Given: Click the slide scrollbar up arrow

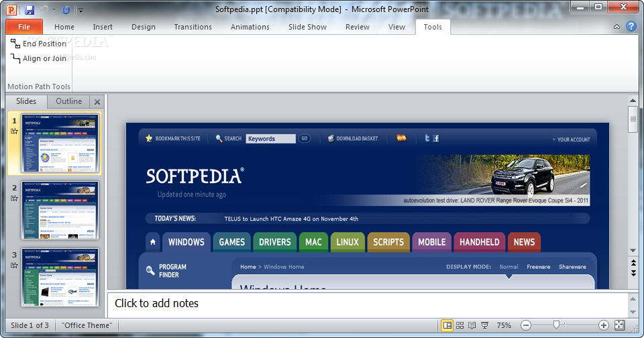Looking at the screenshot, I should (633, 100).
